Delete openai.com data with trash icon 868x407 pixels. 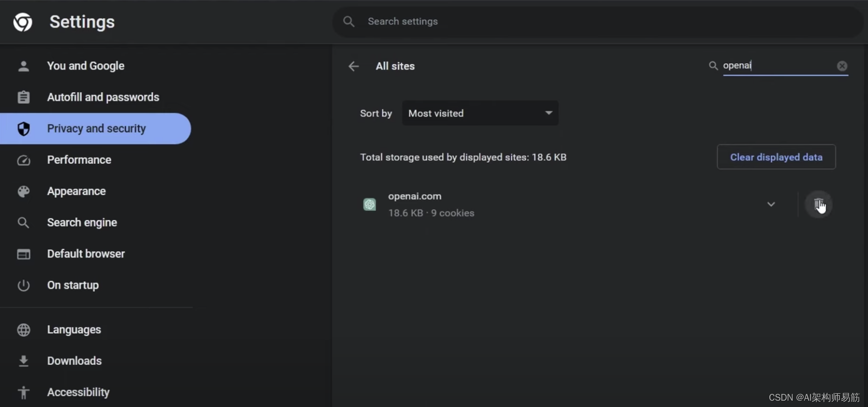(x=819, y=204)
